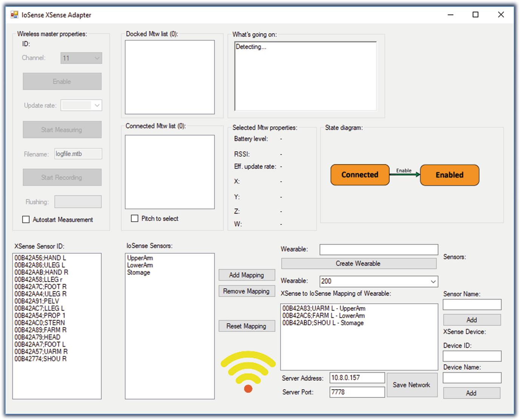Click the Remove Mapping button
Viewport: 520px width, 420px height.
point(246,291)
